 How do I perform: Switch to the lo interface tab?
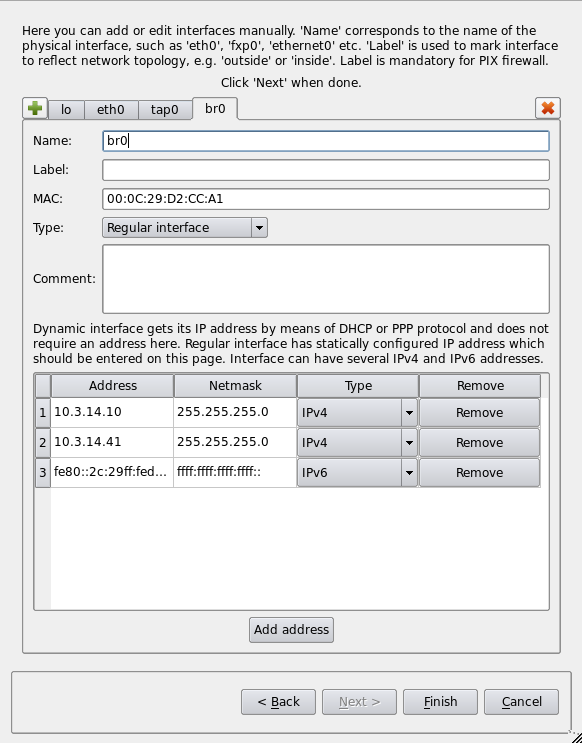point(66,110)
